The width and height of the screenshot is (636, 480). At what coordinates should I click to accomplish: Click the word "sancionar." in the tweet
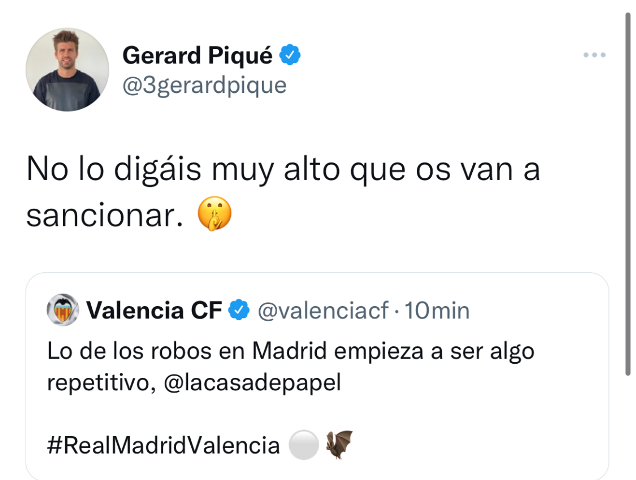tap(106, 216)
